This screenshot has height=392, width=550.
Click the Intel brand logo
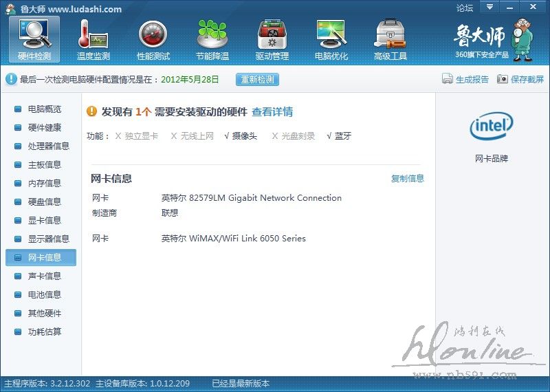[492, 126]
